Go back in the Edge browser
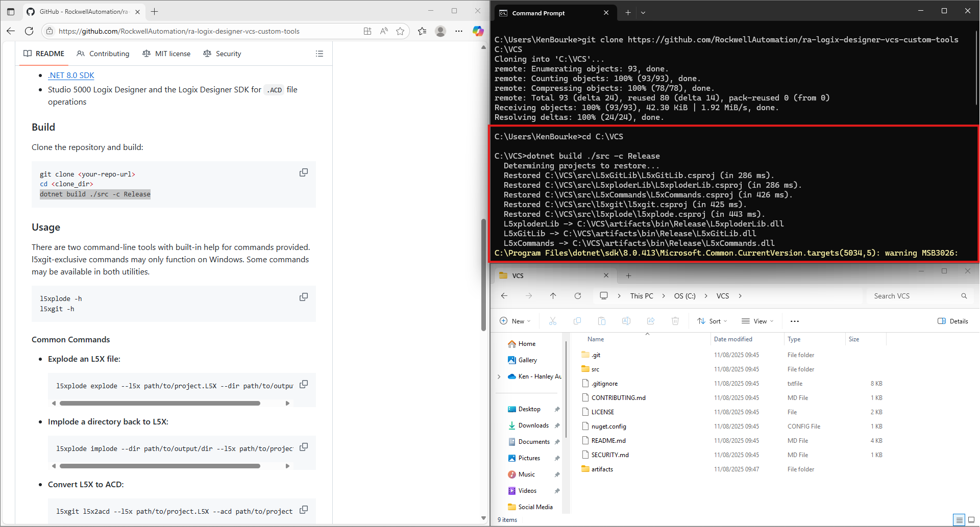The width and height of the screenshot is (980, 527). coord(11,31)
